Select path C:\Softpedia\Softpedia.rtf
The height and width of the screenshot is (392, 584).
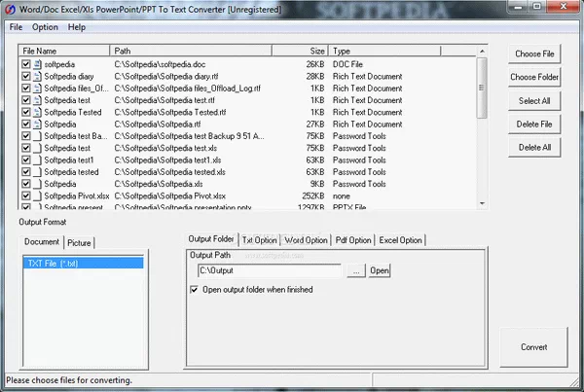point(158,124)
